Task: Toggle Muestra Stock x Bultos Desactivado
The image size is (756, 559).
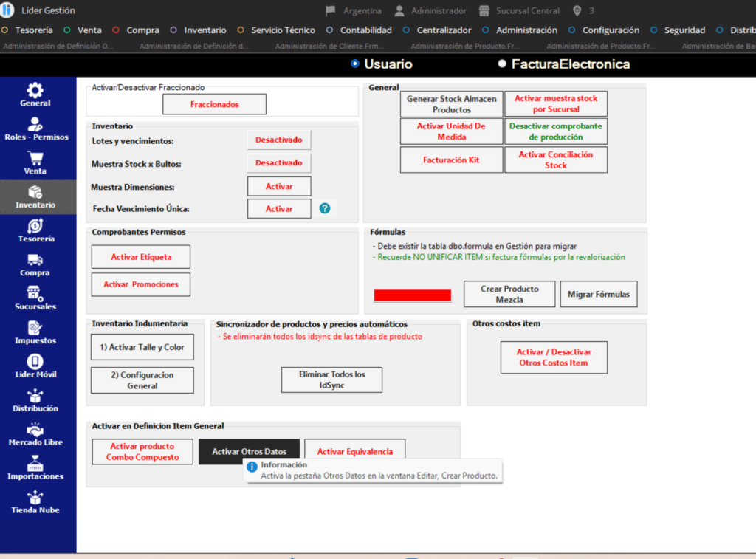Action: (x=279, y=162)
